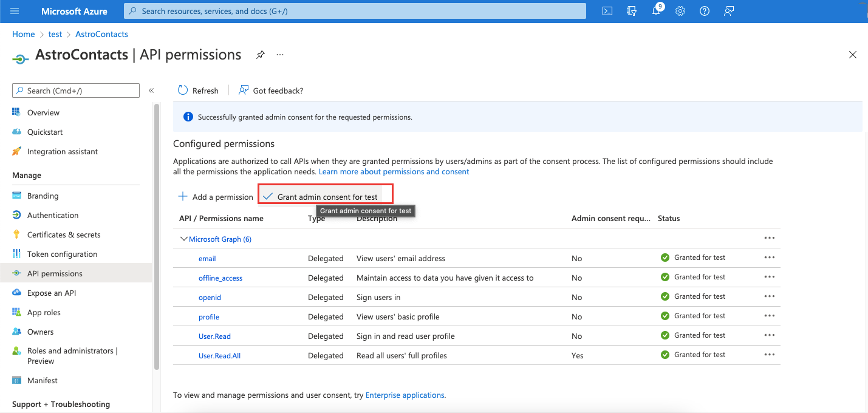Open the ellipsis menu beside page title
The height and width of the screenshot is (413, 868).
(280, 55)
